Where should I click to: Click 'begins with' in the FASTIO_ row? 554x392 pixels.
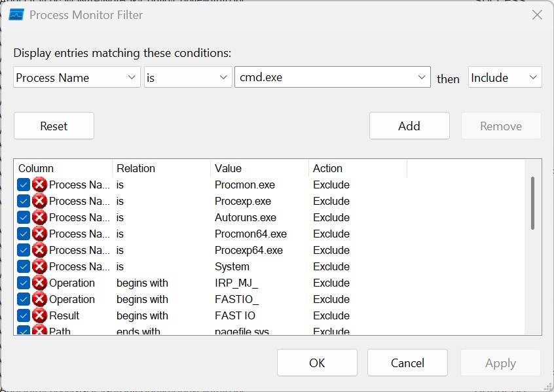[x=142, y=299]
